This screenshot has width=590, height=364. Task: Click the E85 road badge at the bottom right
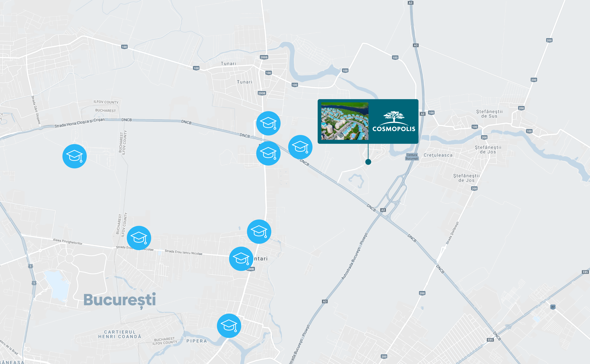(490, 340)
